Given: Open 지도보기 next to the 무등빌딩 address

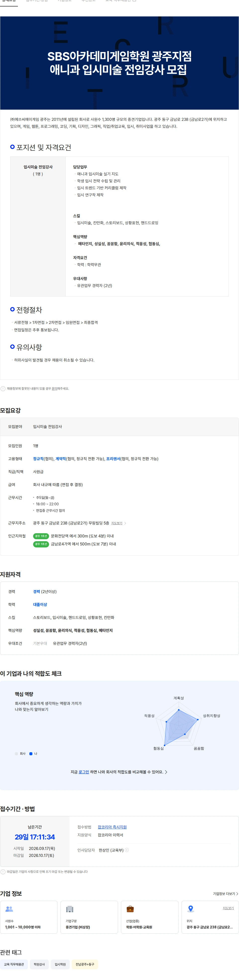Looking at the screenshot, I should [117, 524].
